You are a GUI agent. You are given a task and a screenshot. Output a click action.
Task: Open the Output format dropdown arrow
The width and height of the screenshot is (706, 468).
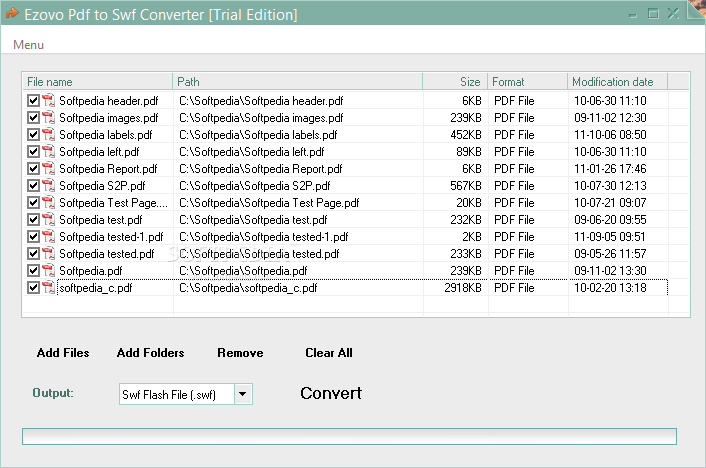coord(243,394)
